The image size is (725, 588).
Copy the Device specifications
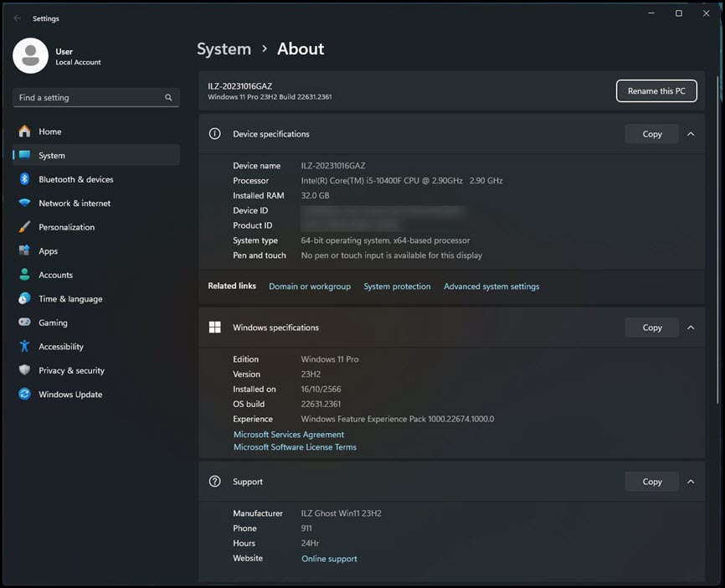click(x=652, y=134)
